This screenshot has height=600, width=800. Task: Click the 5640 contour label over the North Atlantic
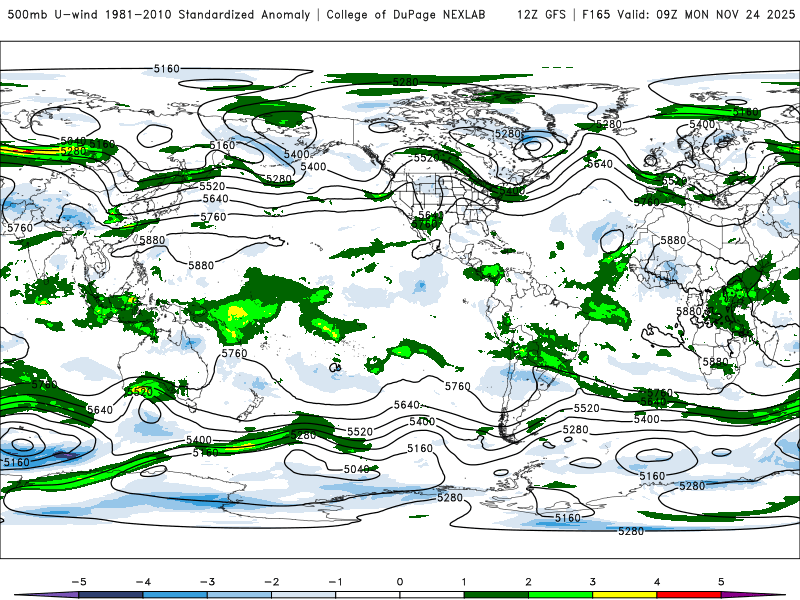coord(600,164)
